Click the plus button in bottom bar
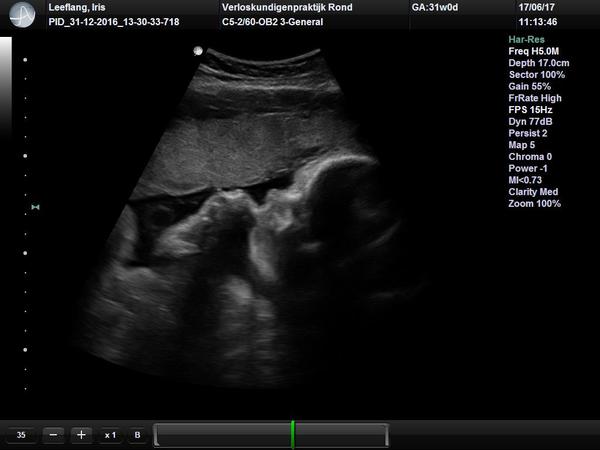 (x=81, y=435)
